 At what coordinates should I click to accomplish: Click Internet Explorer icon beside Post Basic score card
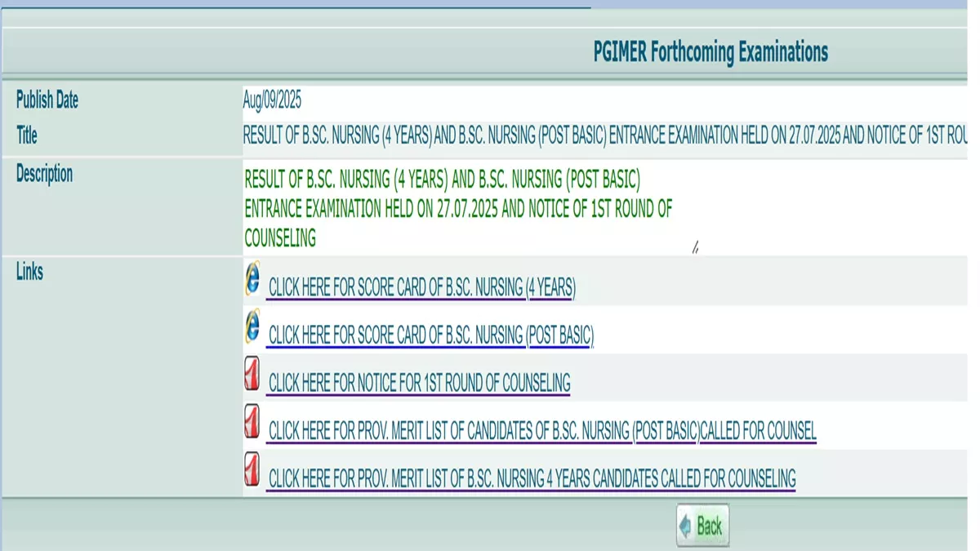252,327
